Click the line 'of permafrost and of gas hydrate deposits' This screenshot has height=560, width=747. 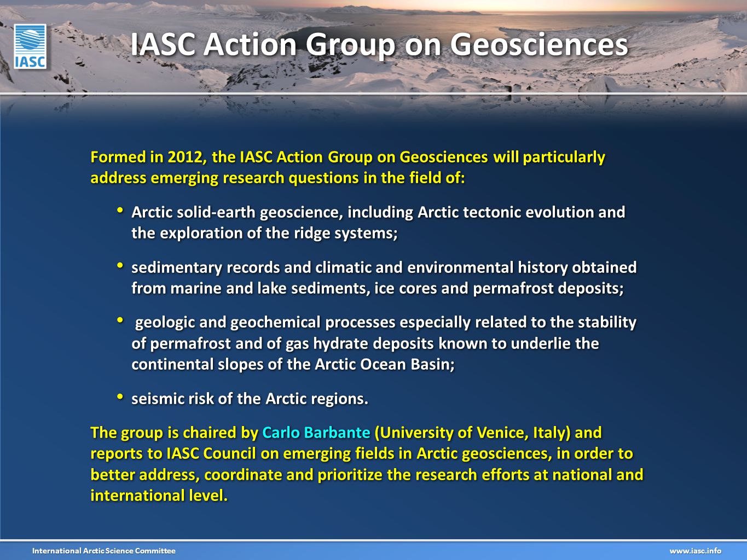pyautogui.click(x=365, y=344)
